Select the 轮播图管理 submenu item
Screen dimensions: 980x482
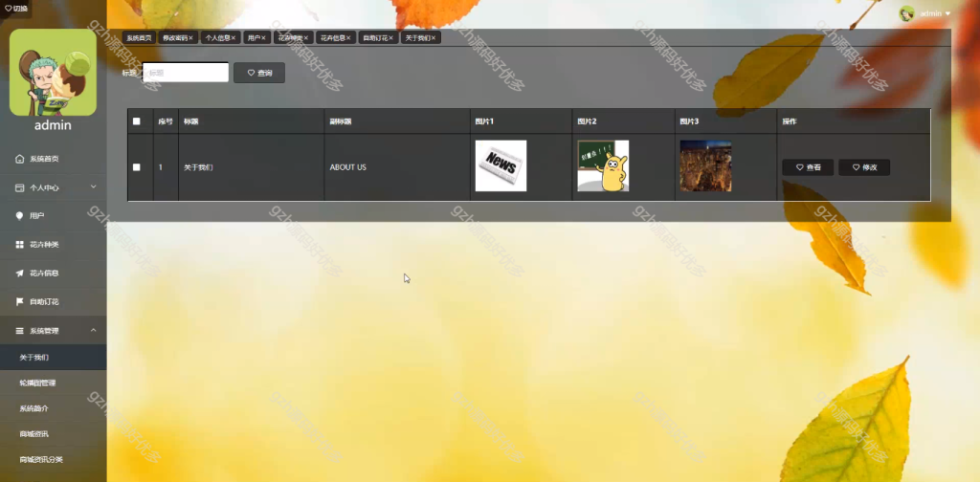(54, 383)
